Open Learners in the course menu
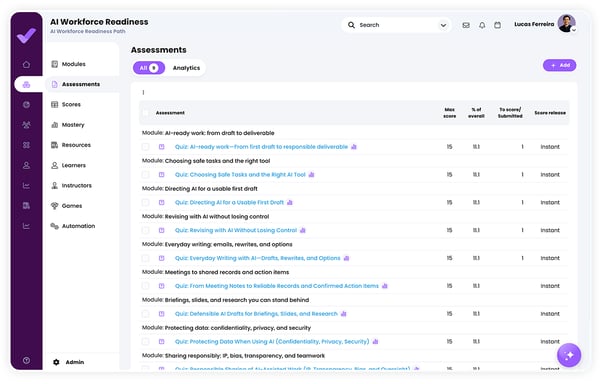600x384 pixels. (68, 165)
